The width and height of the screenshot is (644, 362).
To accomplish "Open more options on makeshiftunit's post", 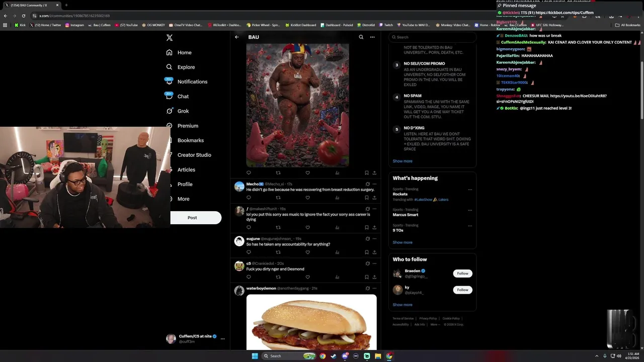I will tap(374, 209).
